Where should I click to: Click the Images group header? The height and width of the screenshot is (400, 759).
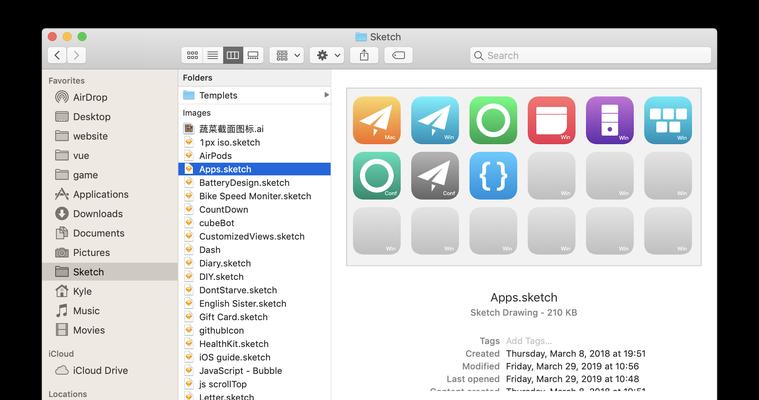(197, 113)
